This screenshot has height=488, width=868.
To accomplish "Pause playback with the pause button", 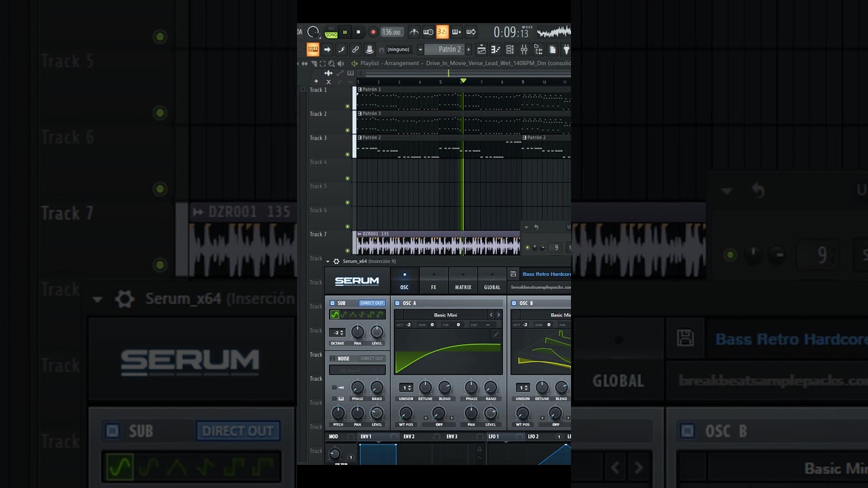I will click(344, 32).
